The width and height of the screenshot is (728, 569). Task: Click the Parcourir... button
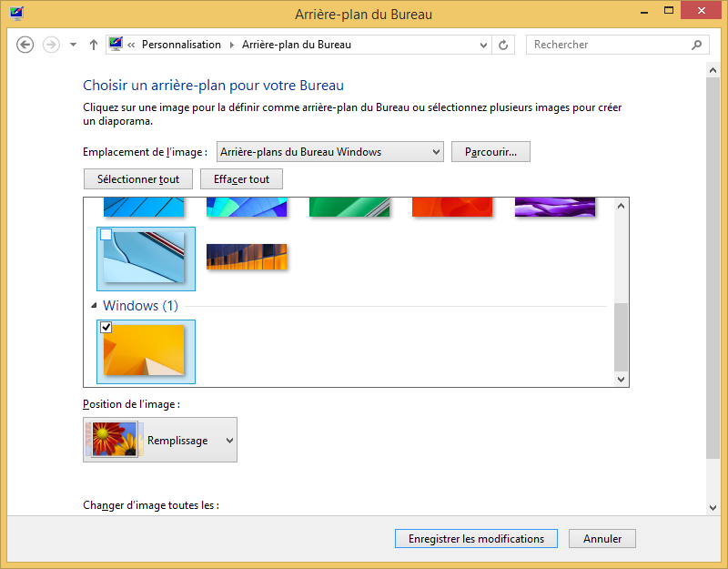click(490, 152)
